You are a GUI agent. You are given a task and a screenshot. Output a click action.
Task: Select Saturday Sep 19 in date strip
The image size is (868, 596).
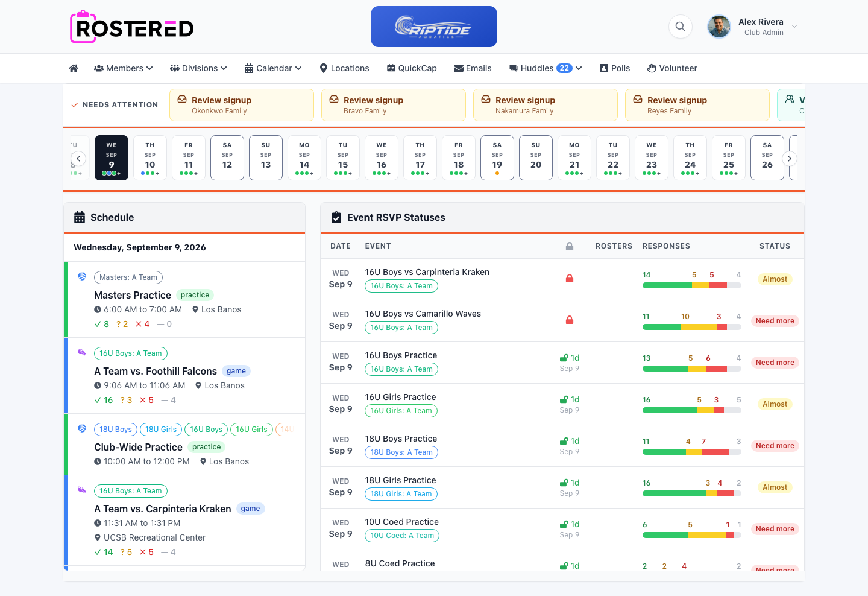click(x=497, y=158)
